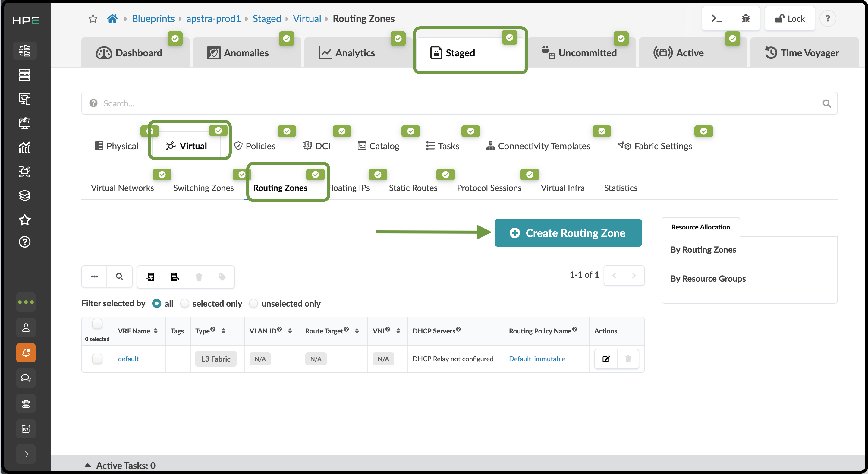
Task: Click the search magnifier in search bar
Action: pyautogui.click(x=826, y=103)
